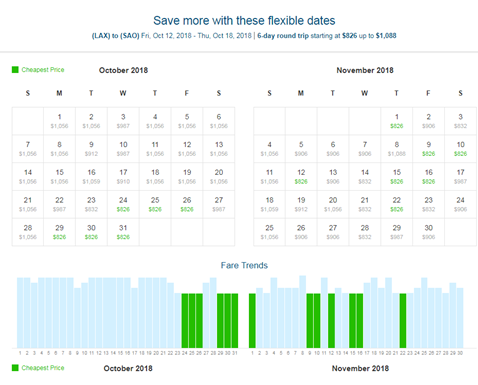The width and height of the screenshot is (478, 385).
Task: Select October 12 date cell
Action: coord(187,149)
